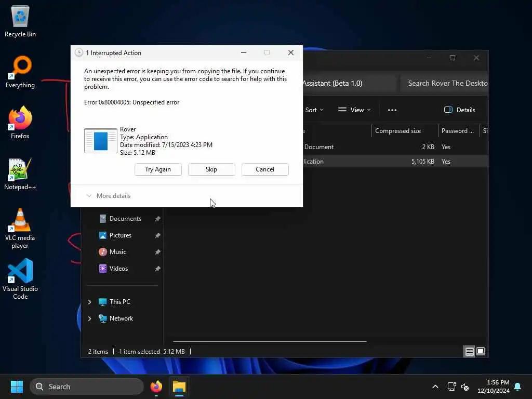
Task: Select Network in the navigation pane
Action: [x=121, y=318]
